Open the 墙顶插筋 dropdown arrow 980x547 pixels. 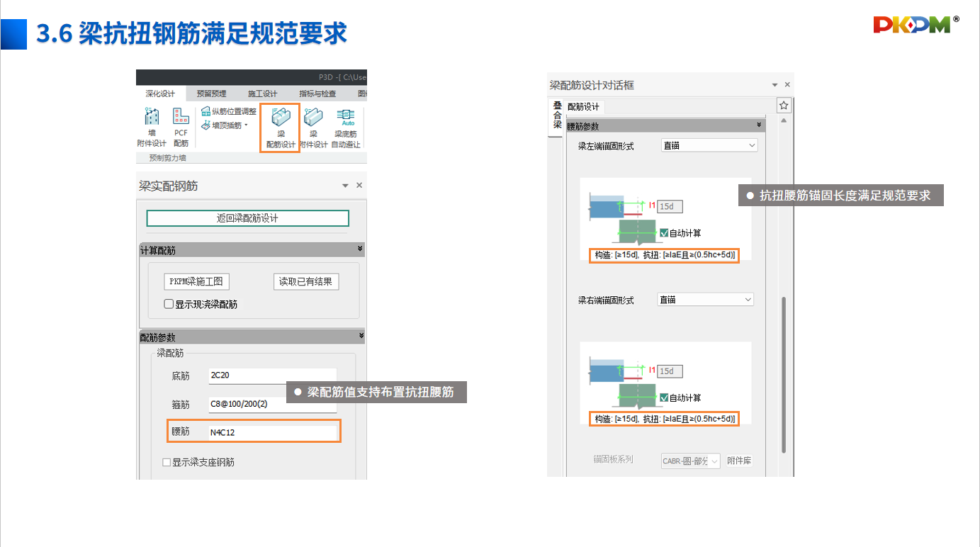point(247,125)
